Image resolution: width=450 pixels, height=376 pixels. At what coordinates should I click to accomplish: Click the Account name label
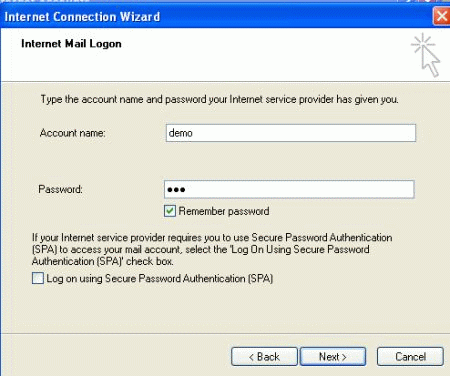point(72,133)
